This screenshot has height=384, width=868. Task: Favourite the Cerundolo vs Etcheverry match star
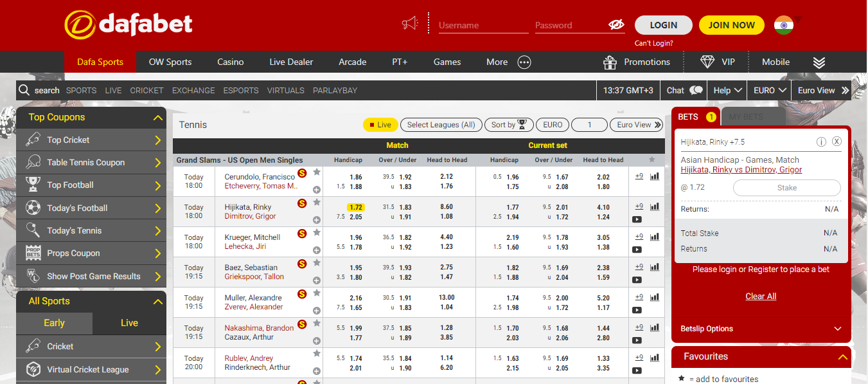317,172
